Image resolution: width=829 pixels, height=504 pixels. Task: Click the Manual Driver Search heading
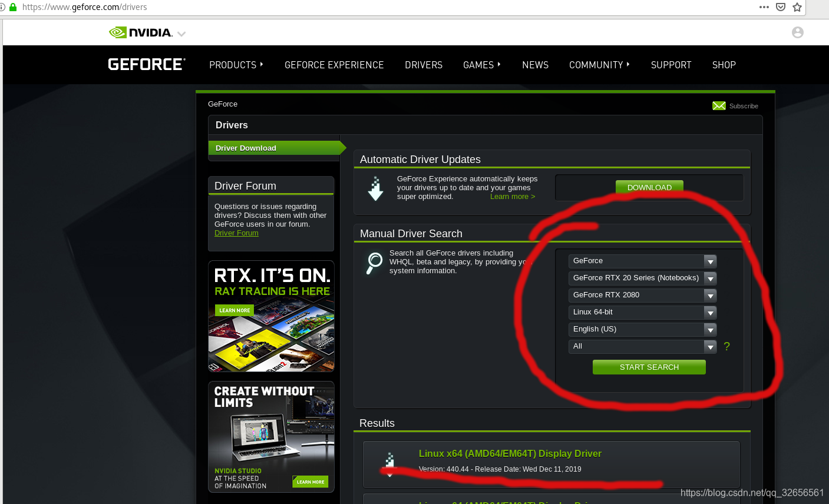[x=411, y=234]
